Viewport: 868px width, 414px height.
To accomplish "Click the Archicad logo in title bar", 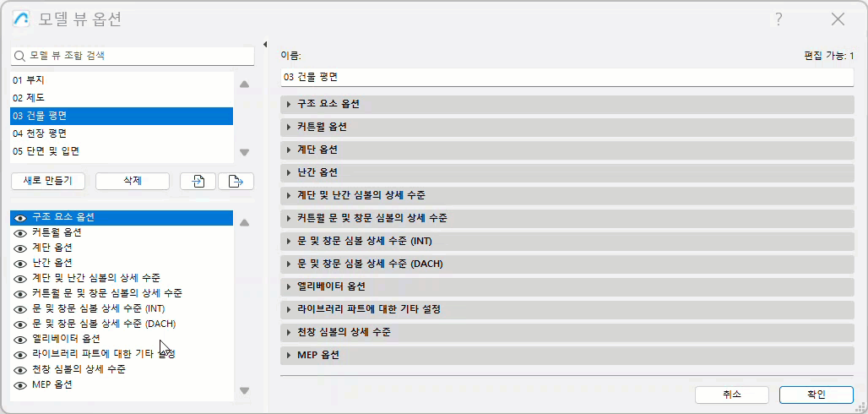I will pos(21,19).
